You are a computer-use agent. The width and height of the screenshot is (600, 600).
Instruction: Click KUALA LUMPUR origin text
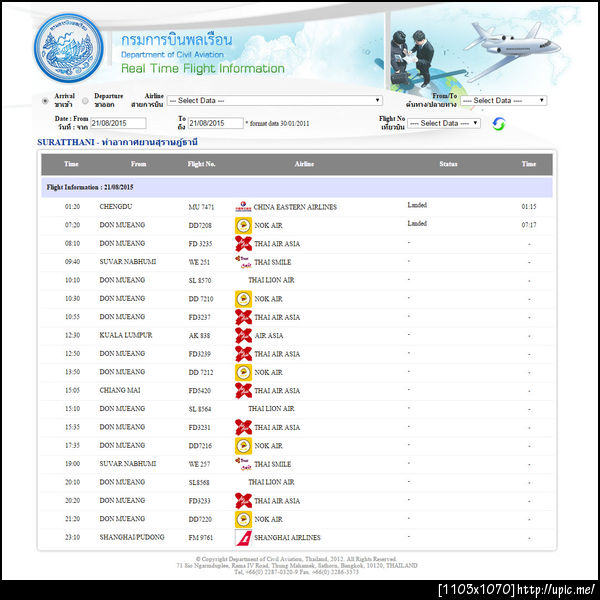tap(126, 335)
